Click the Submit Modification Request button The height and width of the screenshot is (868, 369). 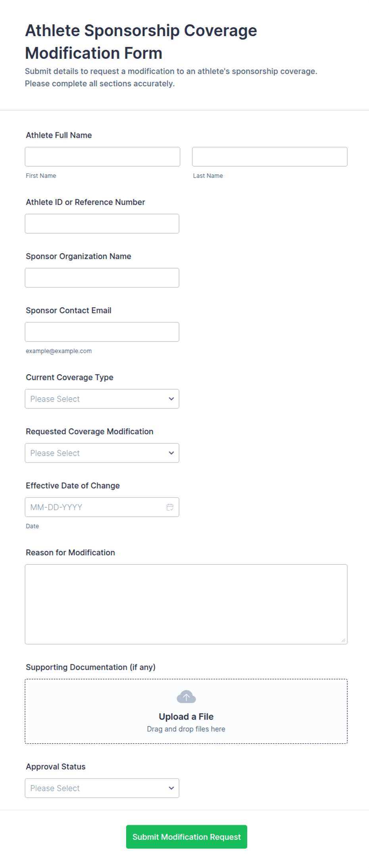[x=186, y=837]
